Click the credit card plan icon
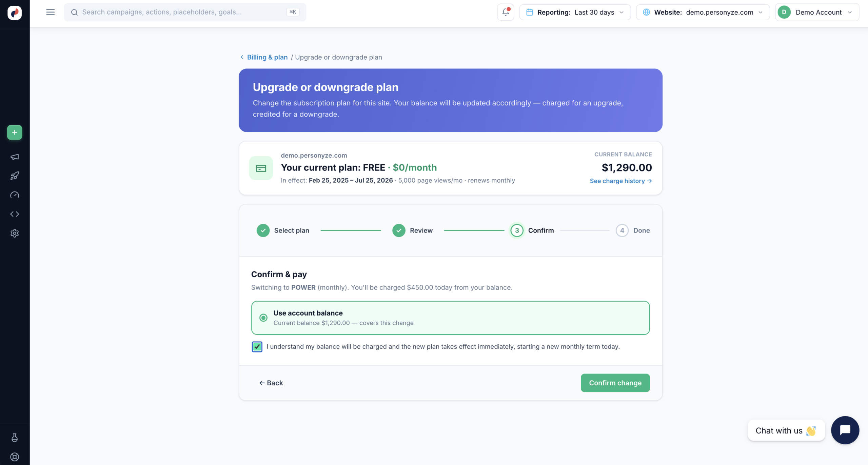Viewport: 868px width, 465px height. [x=261, y=168]
